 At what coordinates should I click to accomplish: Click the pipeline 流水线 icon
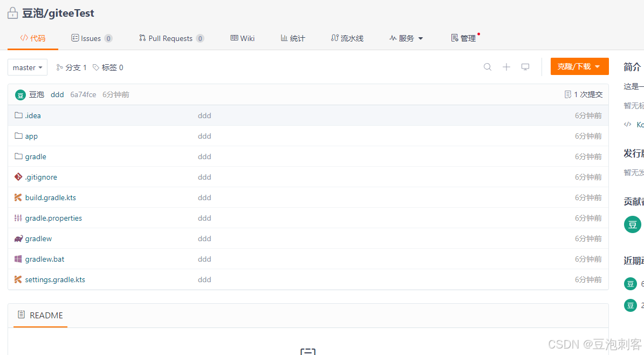coord(335,38)
